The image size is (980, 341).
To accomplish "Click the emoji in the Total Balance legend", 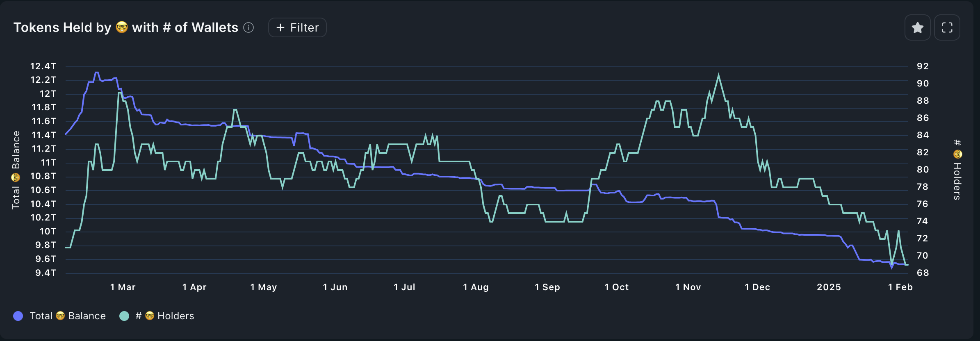I will click(x=60, y=316).
